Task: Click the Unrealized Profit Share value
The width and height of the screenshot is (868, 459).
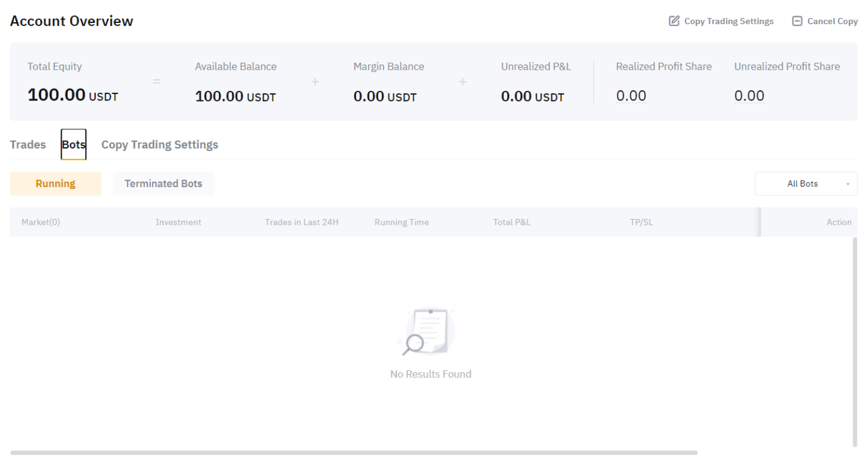Action: coord(749,96)
